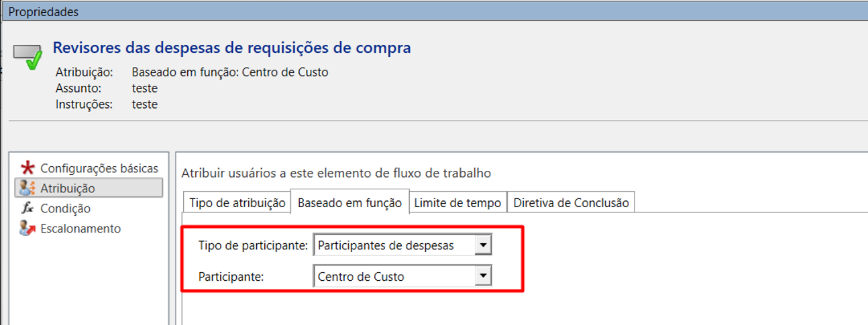This screenshot has height=325, width=868.
Task: Click the red asterisk icon for Configurações básicas
Action: click(28, 168)
